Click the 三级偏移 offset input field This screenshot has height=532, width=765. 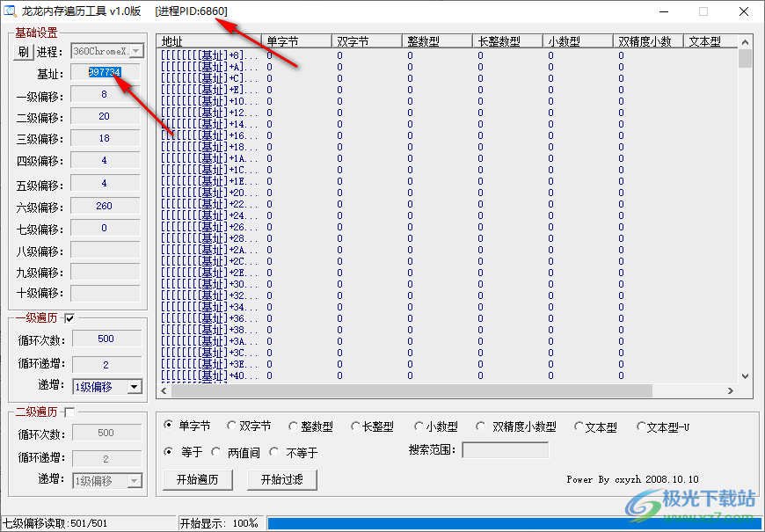click(x=104, y=139)
